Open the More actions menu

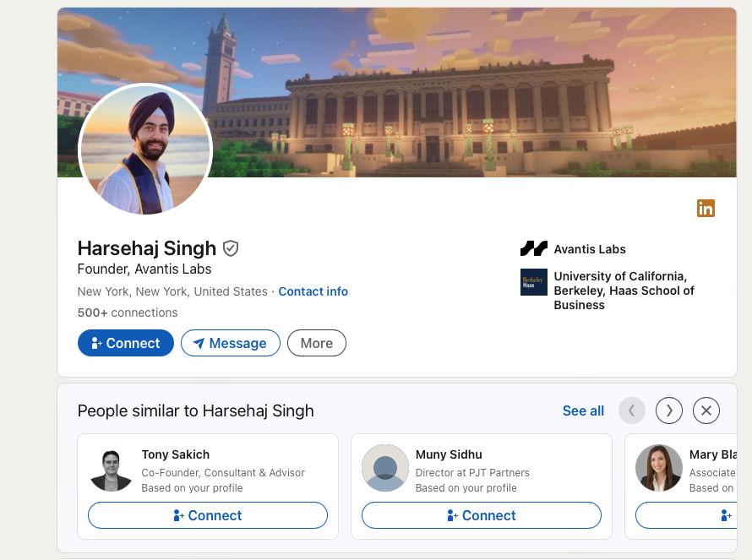317,343
